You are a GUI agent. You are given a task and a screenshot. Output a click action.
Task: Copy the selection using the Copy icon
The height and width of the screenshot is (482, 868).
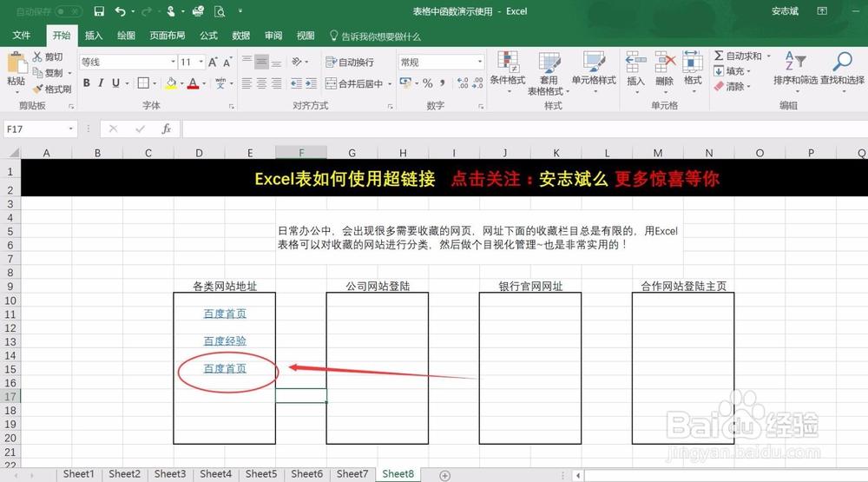pyautogui.click(x=37, y=73)
